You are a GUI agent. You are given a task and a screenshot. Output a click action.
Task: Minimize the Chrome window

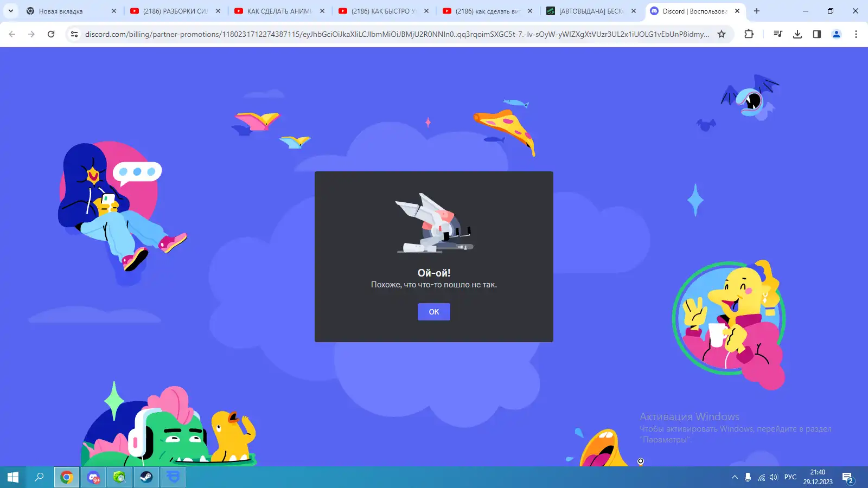tap(806, 11)
